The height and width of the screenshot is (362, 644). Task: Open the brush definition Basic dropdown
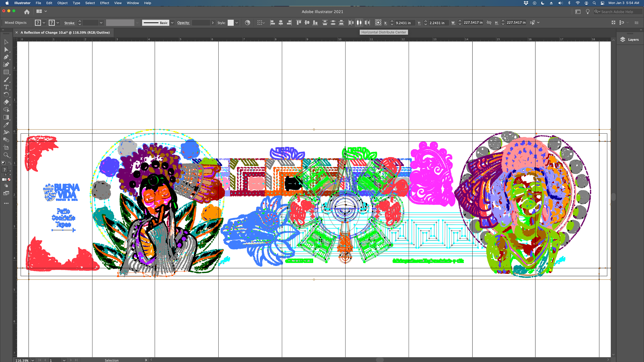[172, 23]
